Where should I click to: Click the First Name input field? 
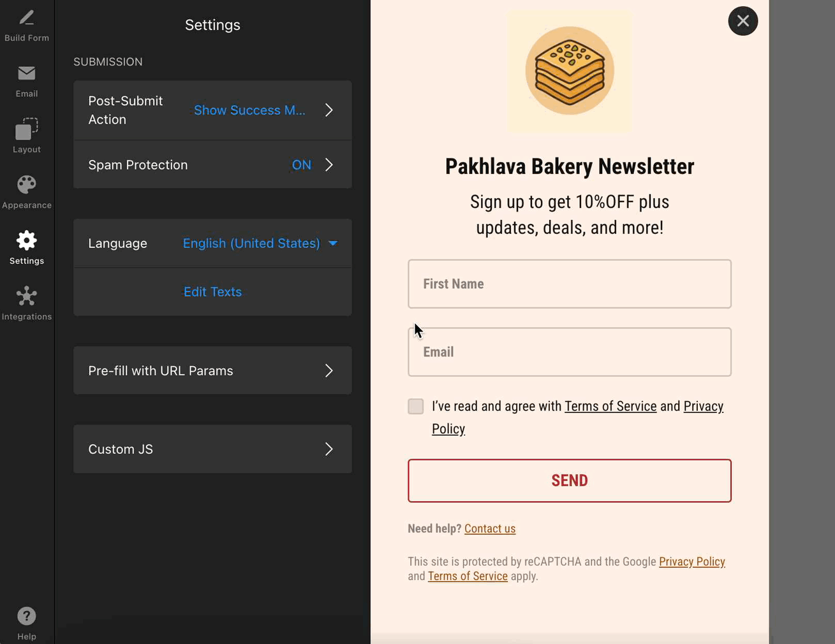pos(569,284)
